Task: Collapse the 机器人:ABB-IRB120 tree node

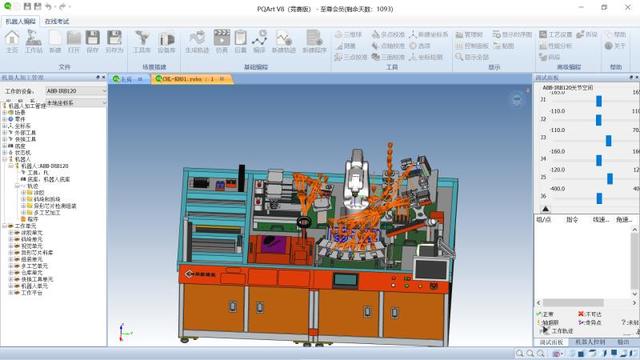Action: coord(11,166)
